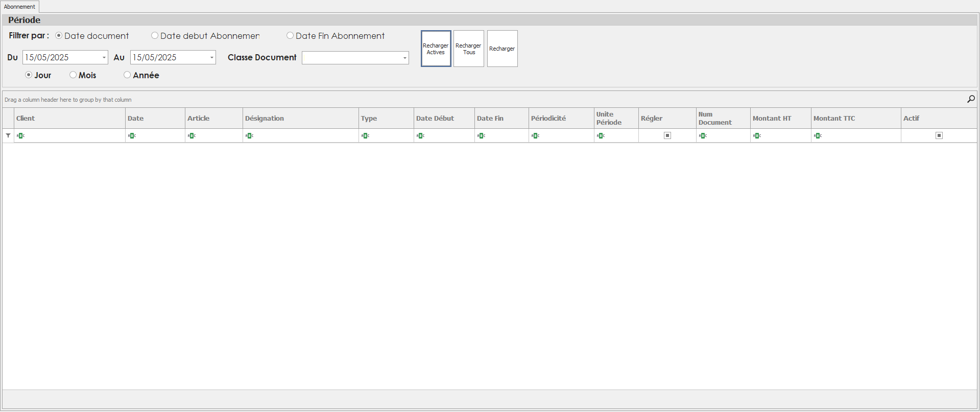The width and height of the screenshot is (980, 412).
Task: Select the Mois period radio button
Action: 73,75
